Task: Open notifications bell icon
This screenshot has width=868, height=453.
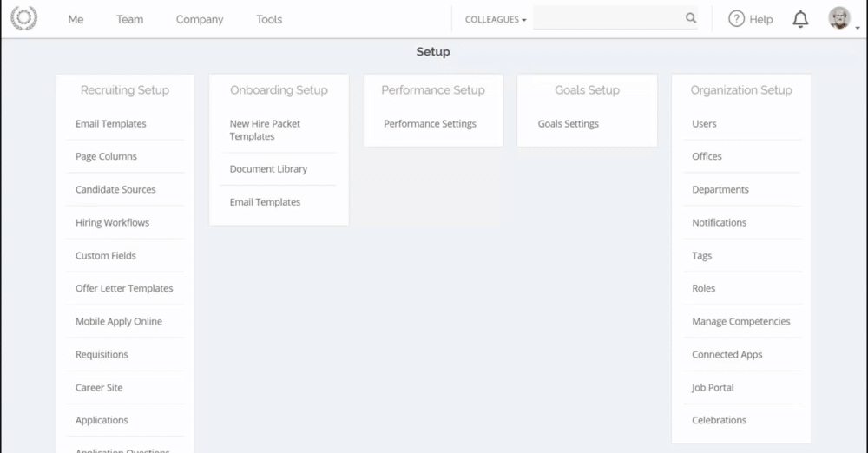Action: click(x=800, y=19)
